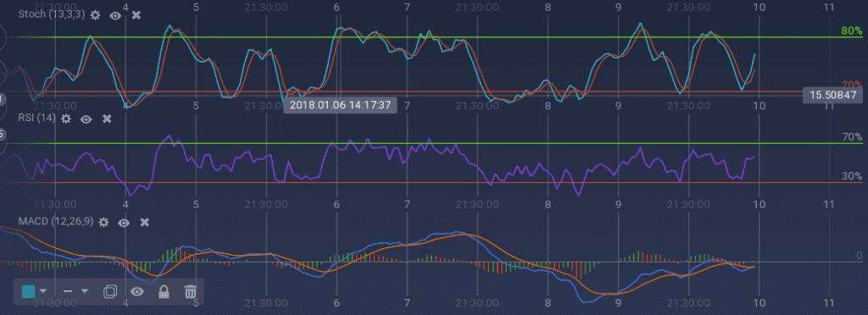Click the teal color swatch in drawing toolbar
The height and width of the screenshot is (315, 868).
point(28,291)
